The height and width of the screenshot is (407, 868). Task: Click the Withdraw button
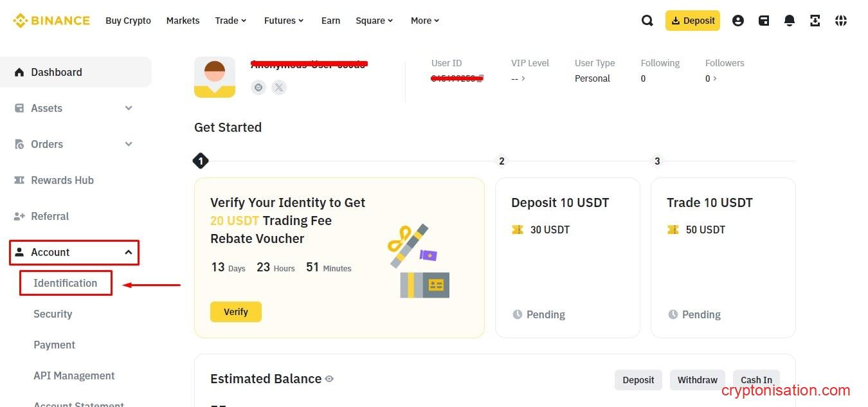pyautogui.click(x=697, y=380)
